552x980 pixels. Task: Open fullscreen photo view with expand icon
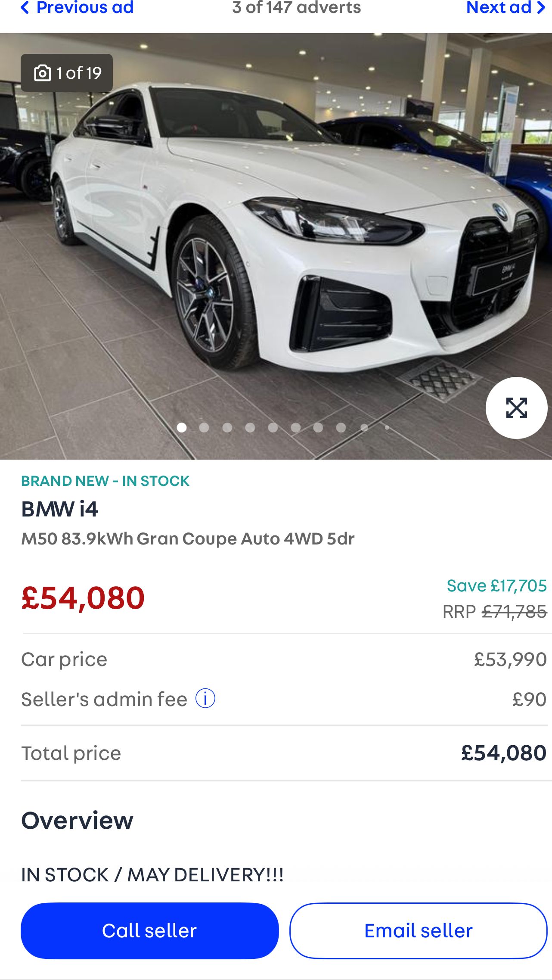[516, 408]
